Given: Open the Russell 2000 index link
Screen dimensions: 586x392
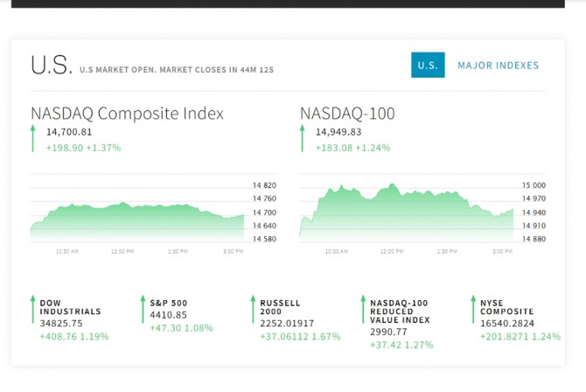Looking at the screenshot, I should point(280,307).
